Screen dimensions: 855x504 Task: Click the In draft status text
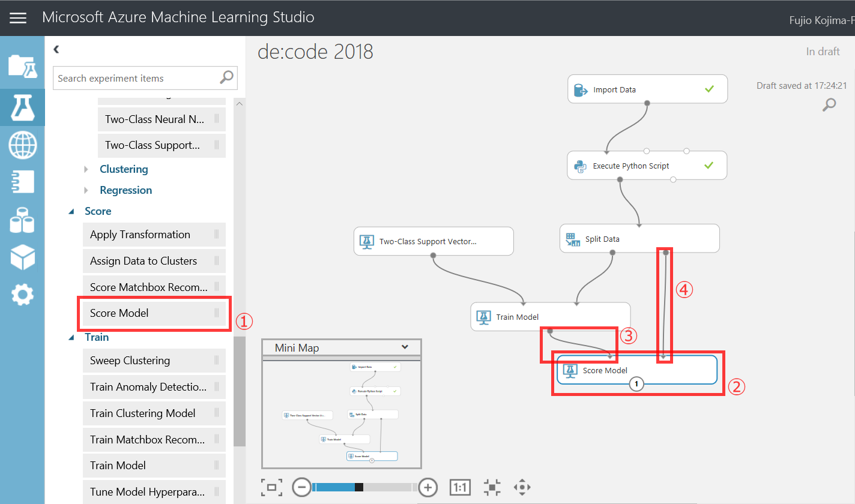(823, 52)
